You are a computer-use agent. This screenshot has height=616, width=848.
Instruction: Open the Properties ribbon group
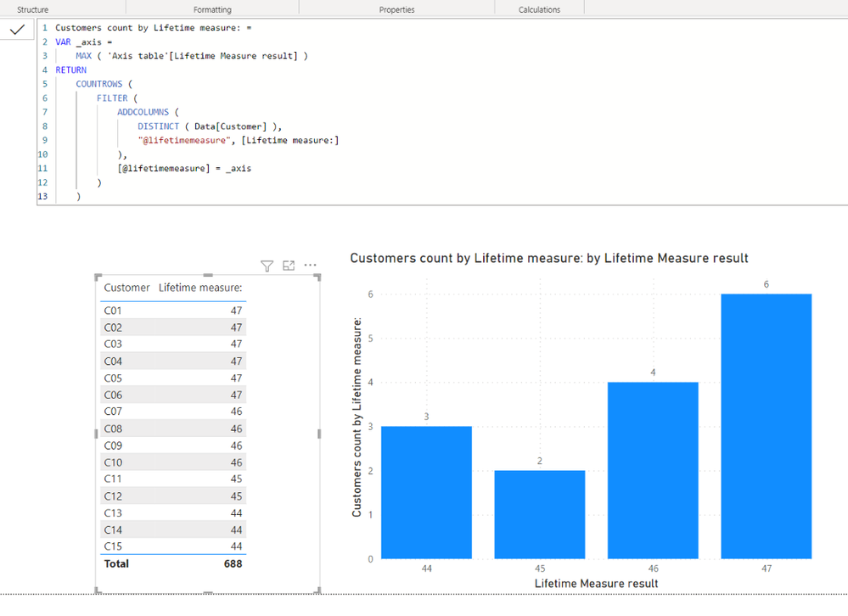(x=397, y=9)
